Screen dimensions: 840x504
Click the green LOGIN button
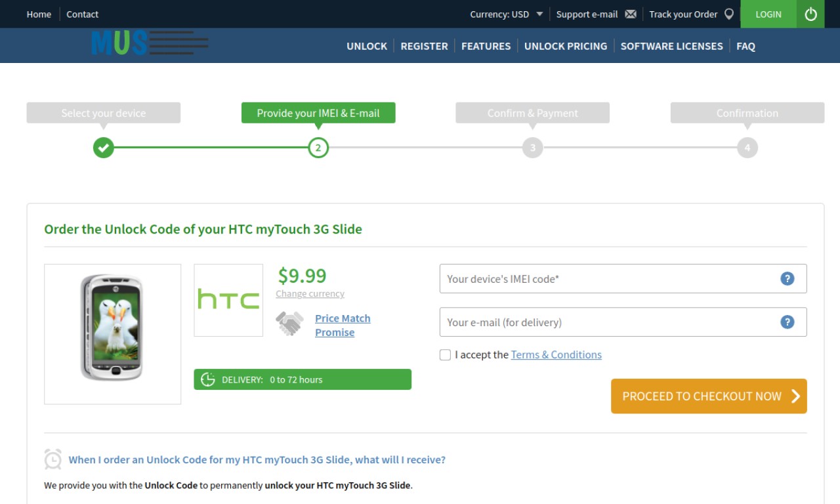point(768,14)
